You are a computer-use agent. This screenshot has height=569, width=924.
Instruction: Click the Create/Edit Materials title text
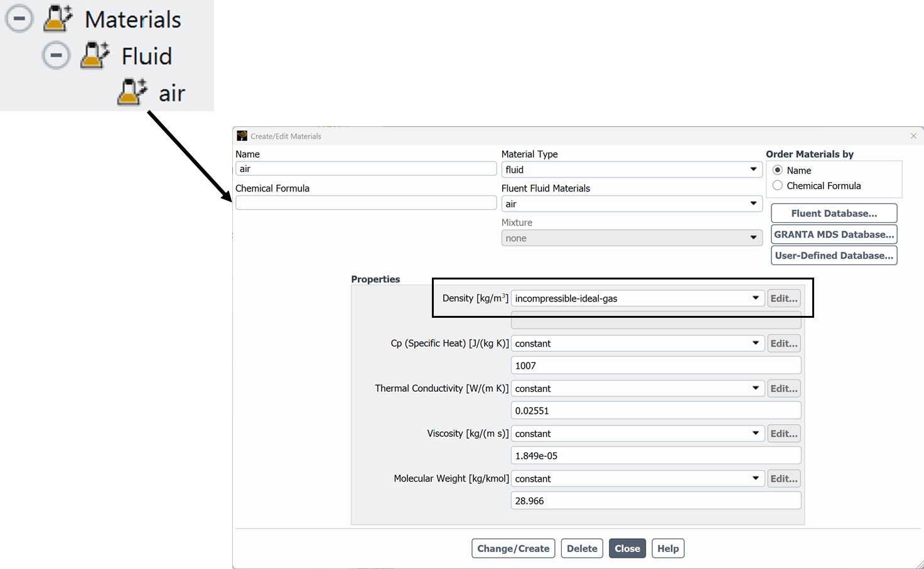(x=286, y=136)
